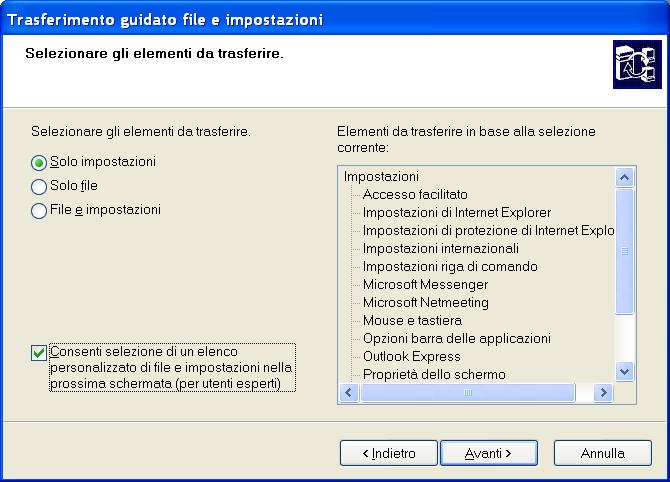The image size is (670, 482).
Task: Choose the Solo file option
Action: [40, 186]
